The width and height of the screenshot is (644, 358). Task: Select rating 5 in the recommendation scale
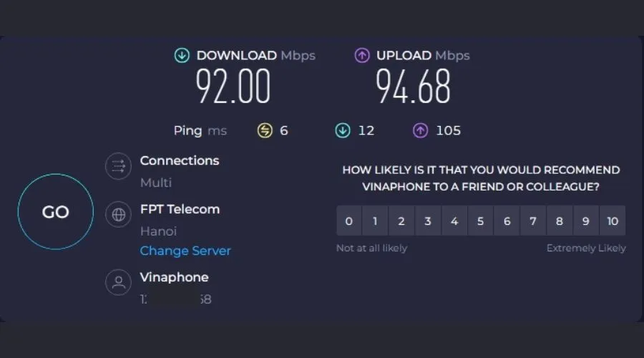pos(480,221)
